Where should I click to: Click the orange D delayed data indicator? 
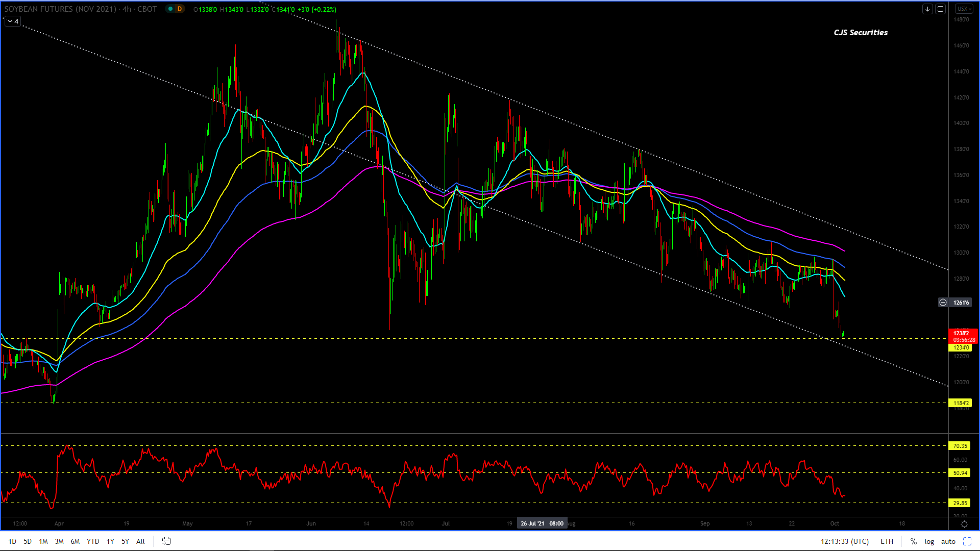pyautogui.click(x=179, y=9)
